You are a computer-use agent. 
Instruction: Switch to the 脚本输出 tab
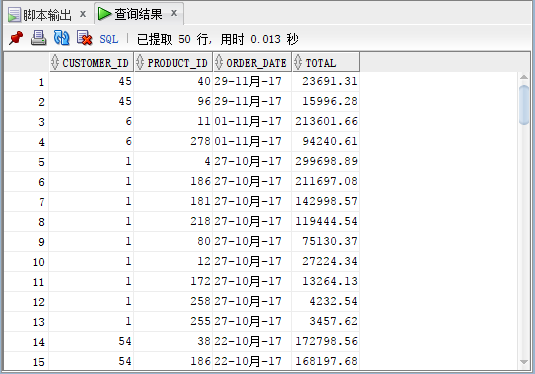click(x=47, y=15)
